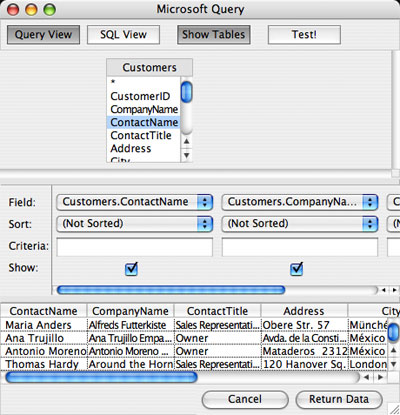This screenshot has width=400, height=415.
Task: Click results table scroll right arrow
Action: [x=380, y=377]
